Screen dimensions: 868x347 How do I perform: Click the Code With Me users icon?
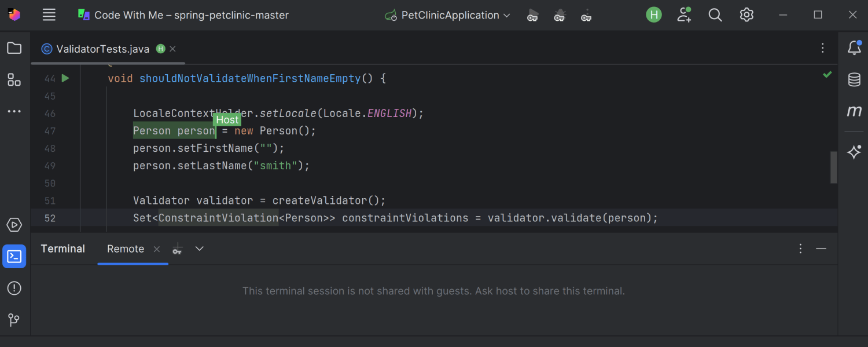[x=684, y=15]
